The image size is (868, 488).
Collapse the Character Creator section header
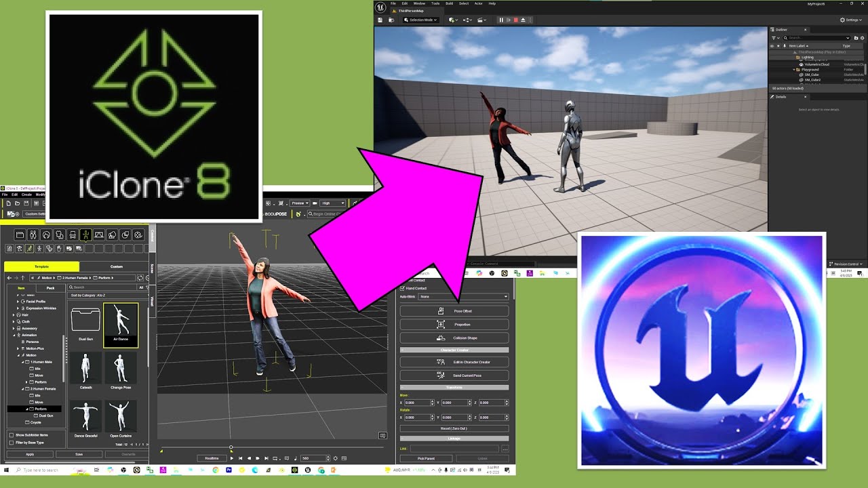[x=454, y=350]
